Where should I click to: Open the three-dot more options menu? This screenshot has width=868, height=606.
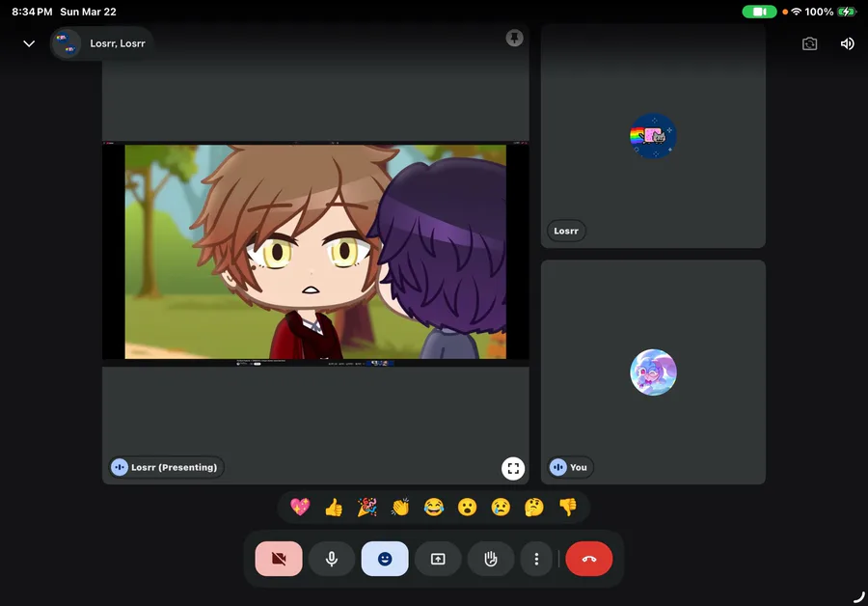(x=536, y=559)
